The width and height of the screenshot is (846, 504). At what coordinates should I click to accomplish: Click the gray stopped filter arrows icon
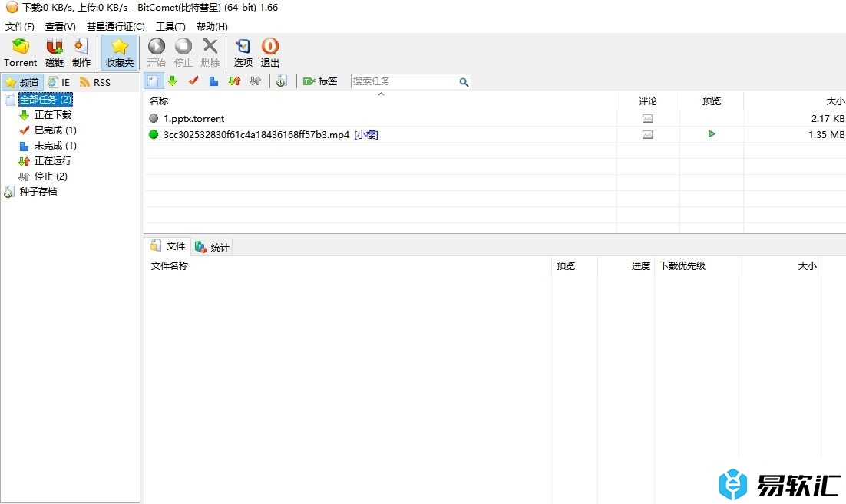pyautogui.click(x=255, y=81)
